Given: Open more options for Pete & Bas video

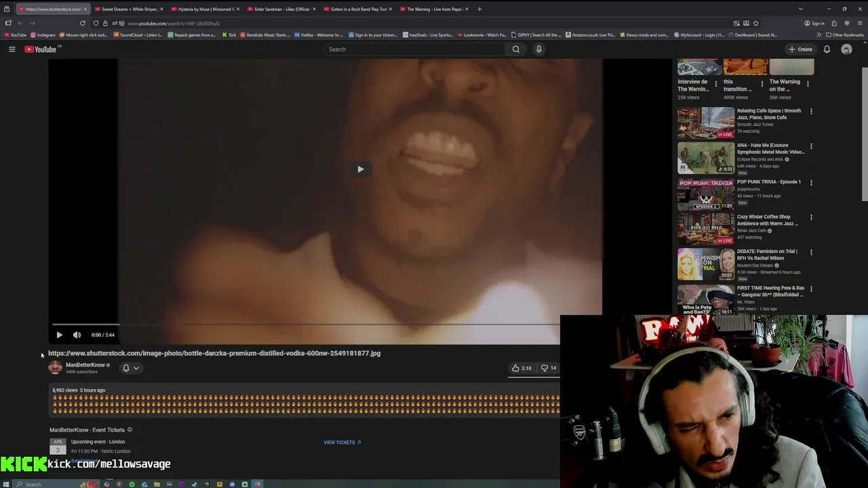Looking at the screenshot, I should point(811,289).
